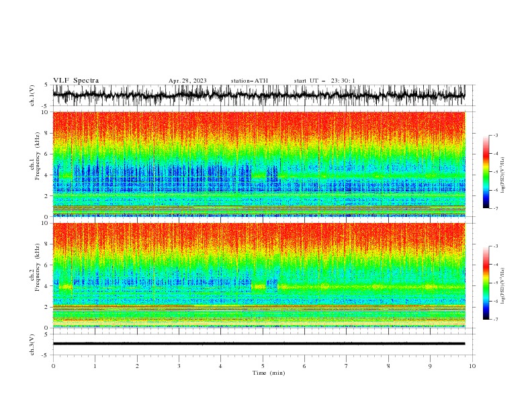This screenshot has height=411, width=532.
Task: Click the ch.1 Frequency (kHz) axis label
Action: click(x=34, y=156)
